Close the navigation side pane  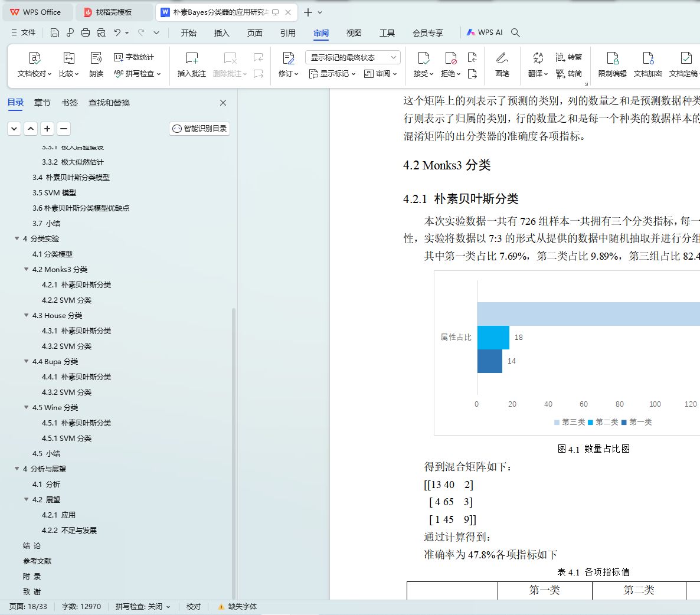[223, 103]
